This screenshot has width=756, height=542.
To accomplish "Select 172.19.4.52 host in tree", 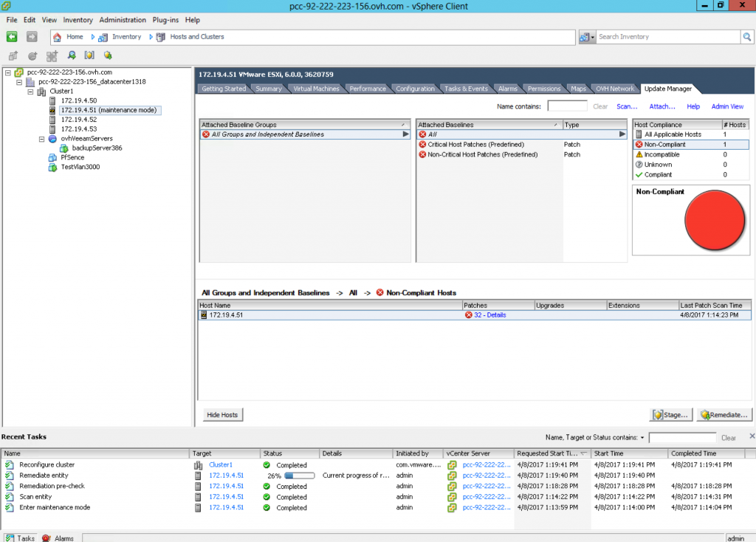I will 78,120.
